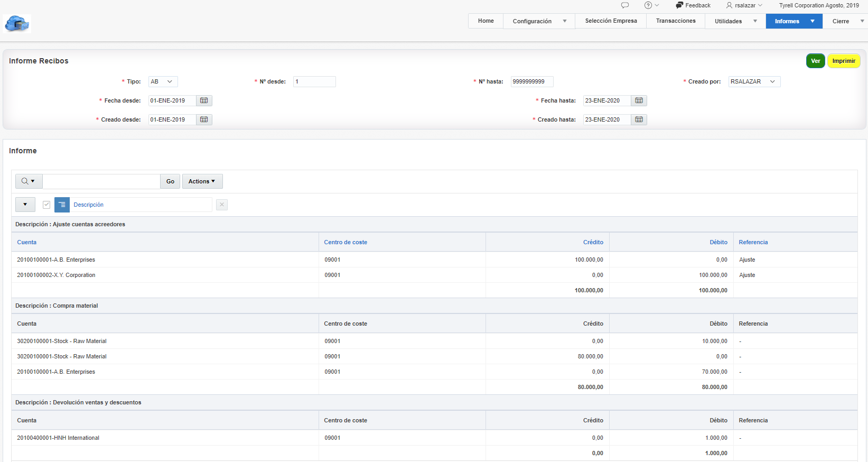Click the cloud application logo
Viewport: 868px width, 462px height.
click(x=17, y=24)
